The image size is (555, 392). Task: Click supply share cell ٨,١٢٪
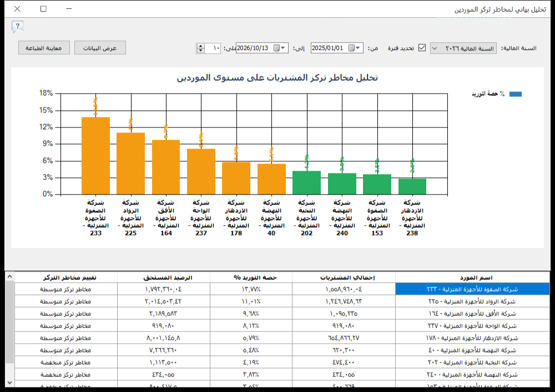click(251, 326)
